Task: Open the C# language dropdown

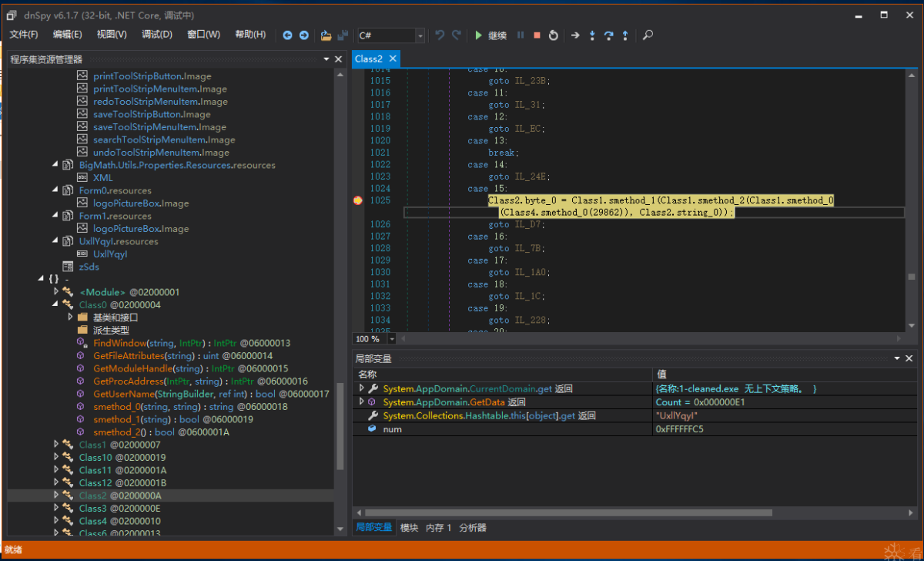Action: click(x=420, y=35)
